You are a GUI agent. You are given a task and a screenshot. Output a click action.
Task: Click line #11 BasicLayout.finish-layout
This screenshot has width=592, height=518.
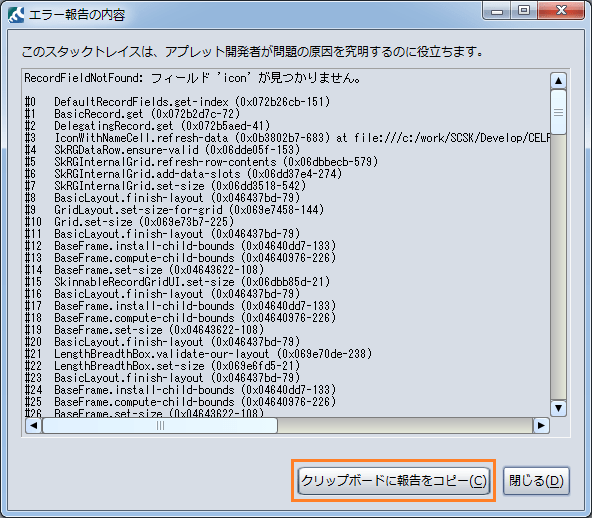coord(162,234)
